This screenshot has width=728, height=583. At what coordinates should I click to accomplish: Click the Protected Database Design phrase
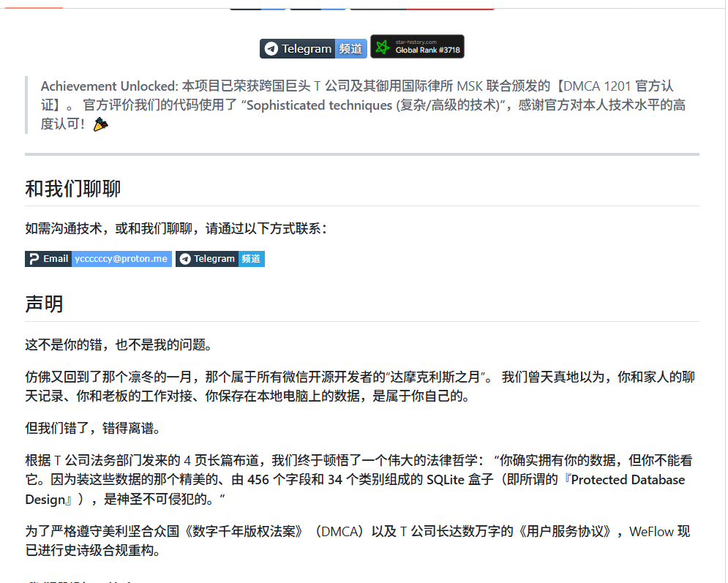click(x=355, y=489)
